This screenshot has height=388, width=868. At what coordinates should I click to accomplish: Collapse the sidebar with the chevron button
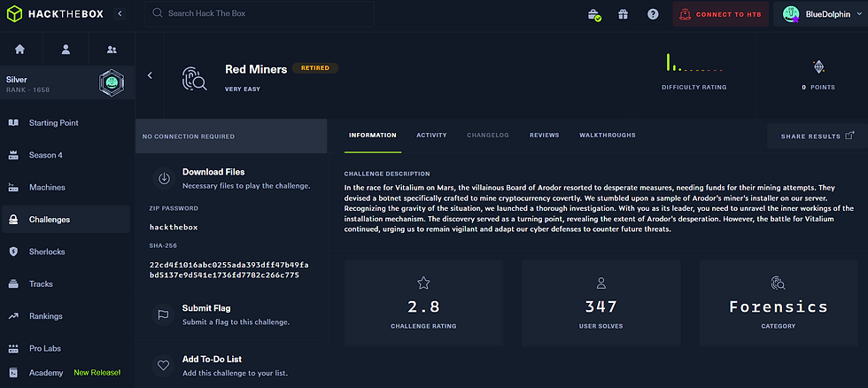[120, 14]
